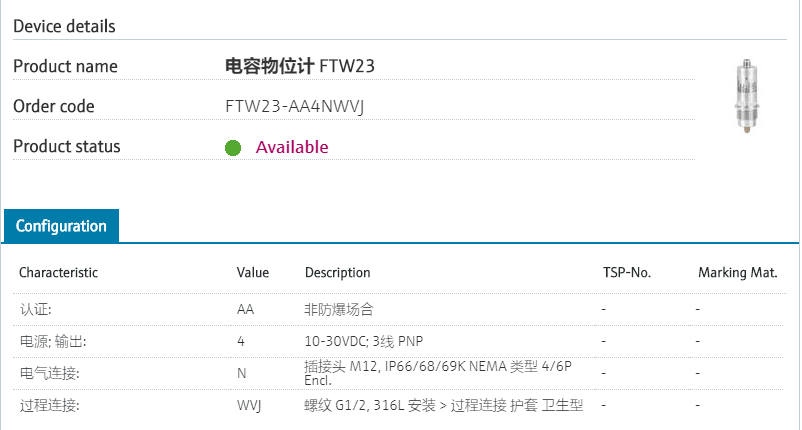Screen dimensions: 802x430
Task: Switch to the Configuration tab
Action: pos(61,226)
